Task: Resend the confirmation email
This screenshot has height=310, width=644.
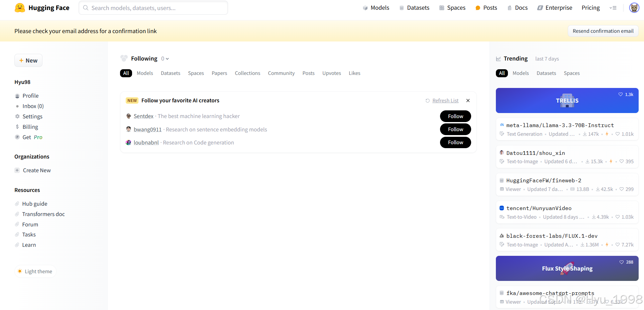Action: (603, 31)
